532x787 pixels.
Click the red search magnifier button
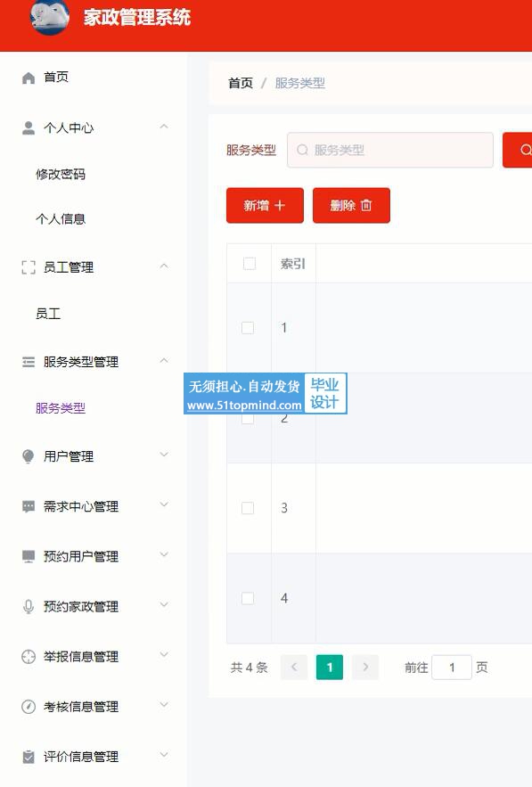(518, 150)
